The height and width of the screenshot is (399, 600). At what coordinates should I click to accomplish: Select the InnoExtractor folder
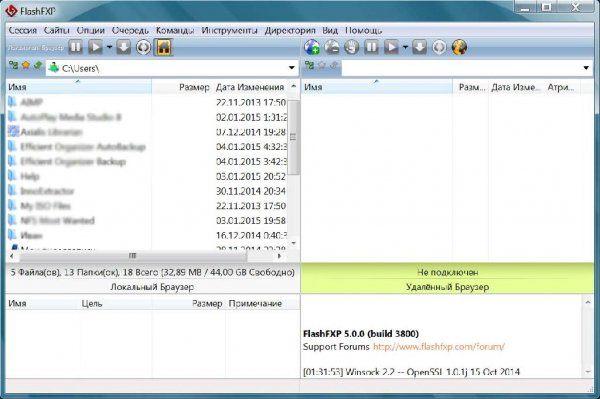click(47, 191)
